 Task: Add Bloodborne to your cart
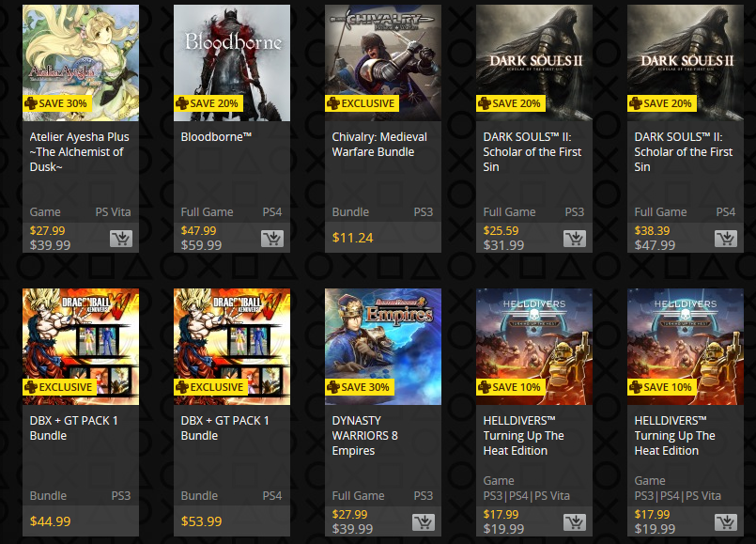click(272, 239)
